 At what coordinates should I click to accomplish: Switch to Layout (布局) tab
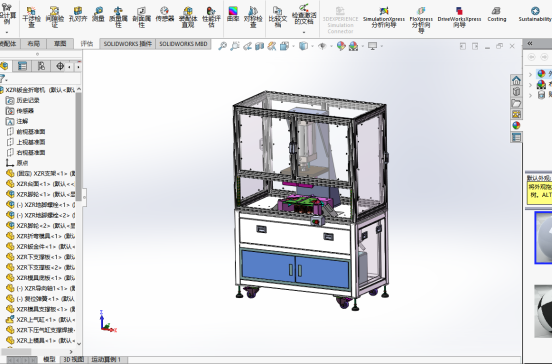coord(33,44)
